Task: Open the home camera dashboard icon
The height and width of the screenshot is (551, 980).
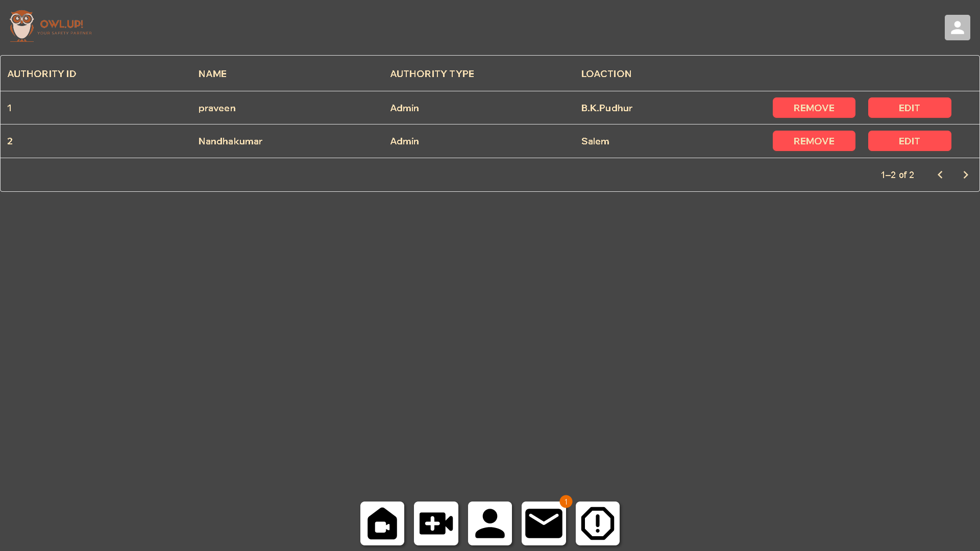Action: [382, 523]
